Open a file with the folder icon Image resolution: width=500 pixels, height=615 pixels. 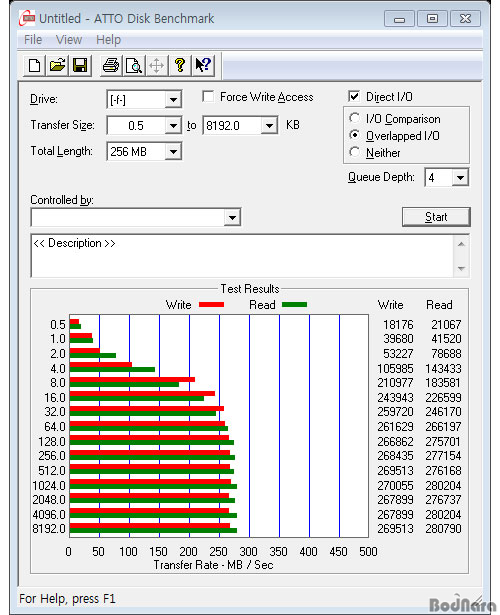click(x=57, y=65)
